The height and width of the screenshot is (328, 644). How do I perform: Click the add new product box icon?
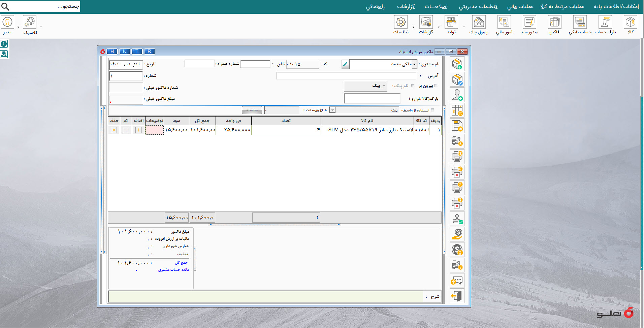click(457, 64)
